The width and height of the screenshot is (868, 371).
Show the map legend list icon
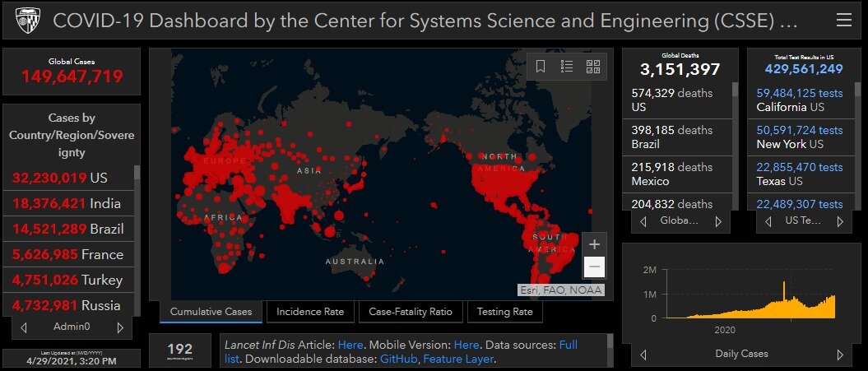tap(567, 67)
